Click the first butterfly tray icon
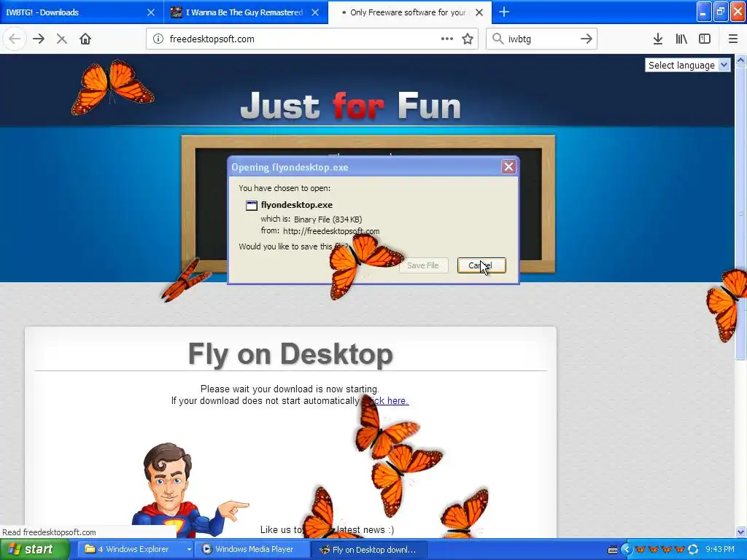This screenshot has height=560, width=747. pyautogui.click(x=640, y=550)
